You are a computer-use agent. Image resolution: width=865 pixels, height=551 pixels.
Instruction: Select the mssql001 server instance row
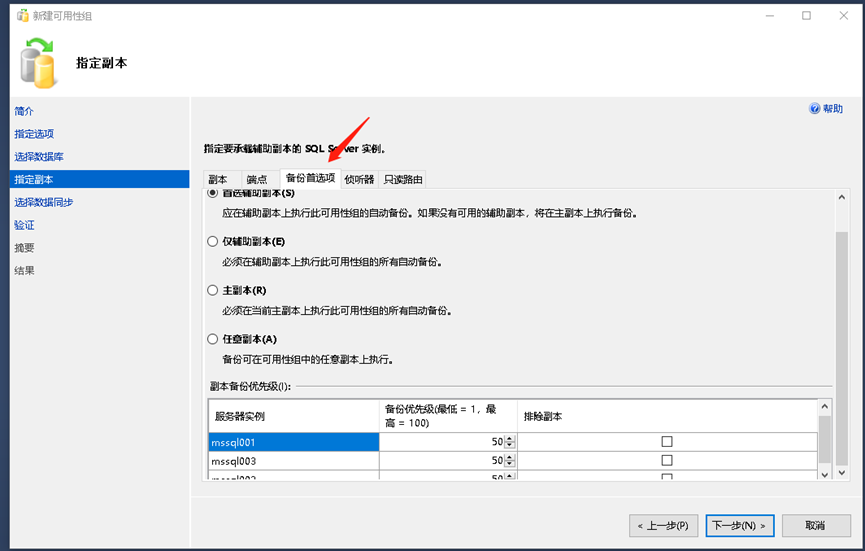click(294, 442)
